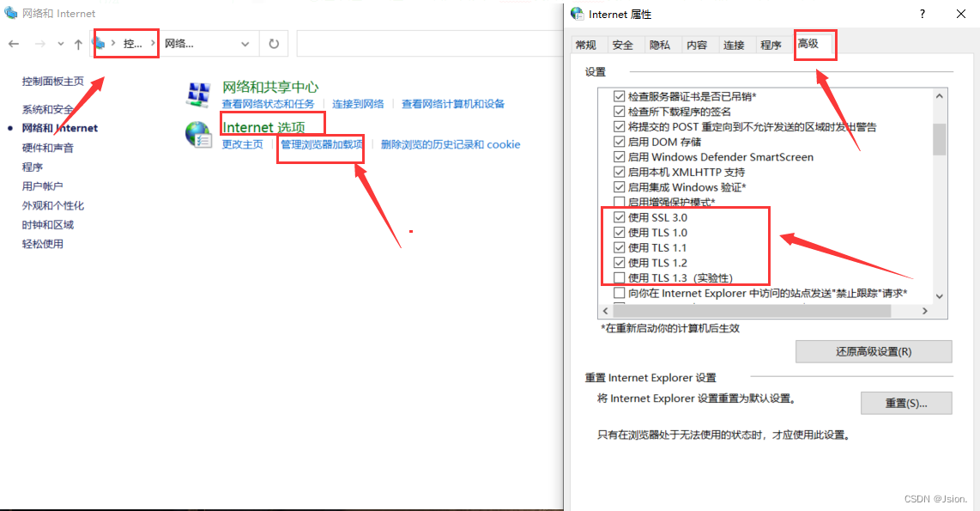Click 连接到网络 link
Viewport: 980px width, 511px height.
tap(358, 104)
